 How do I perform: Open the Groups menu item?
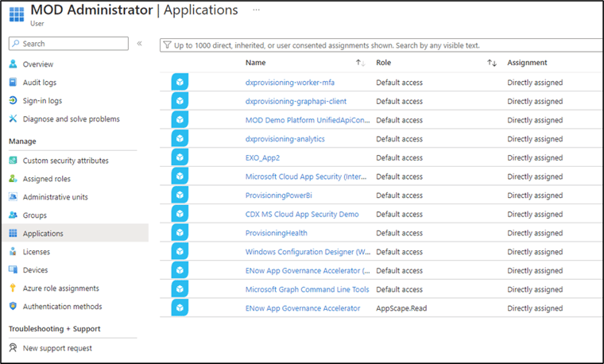tap(35, 215)
